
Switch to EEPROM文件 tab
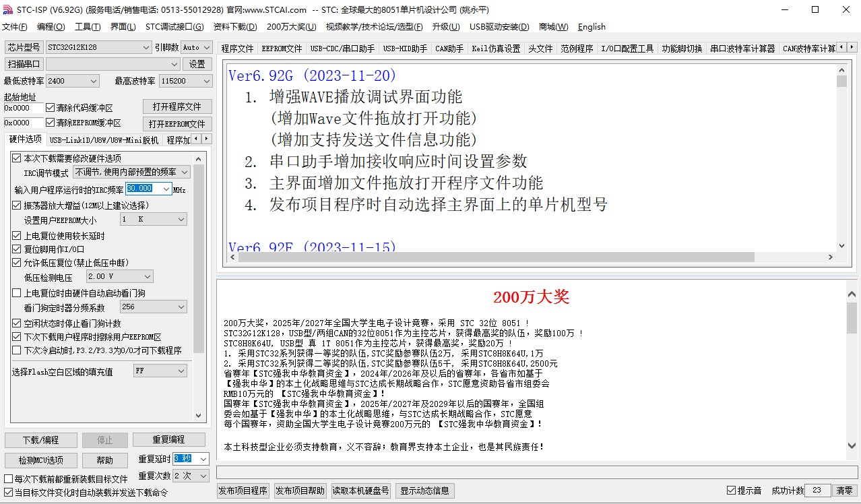(x=282, y=49)
